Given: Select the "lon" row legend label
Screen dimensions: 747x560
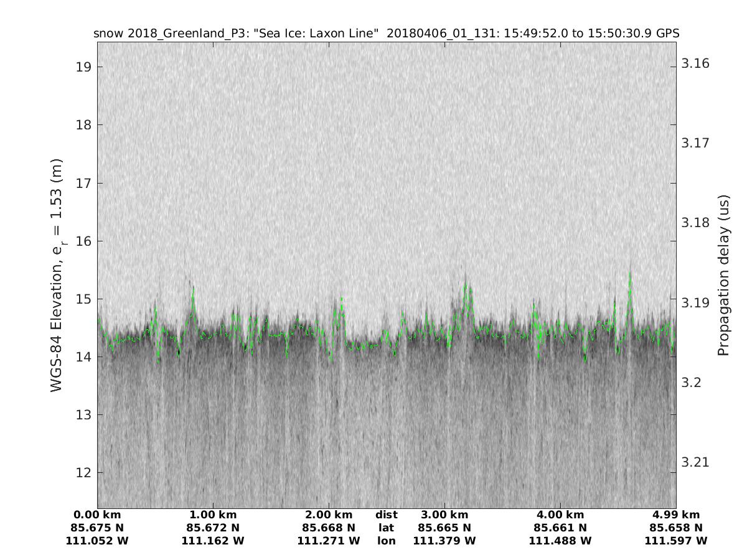Looking at the screenshot, I should click(x=386, y=541).
